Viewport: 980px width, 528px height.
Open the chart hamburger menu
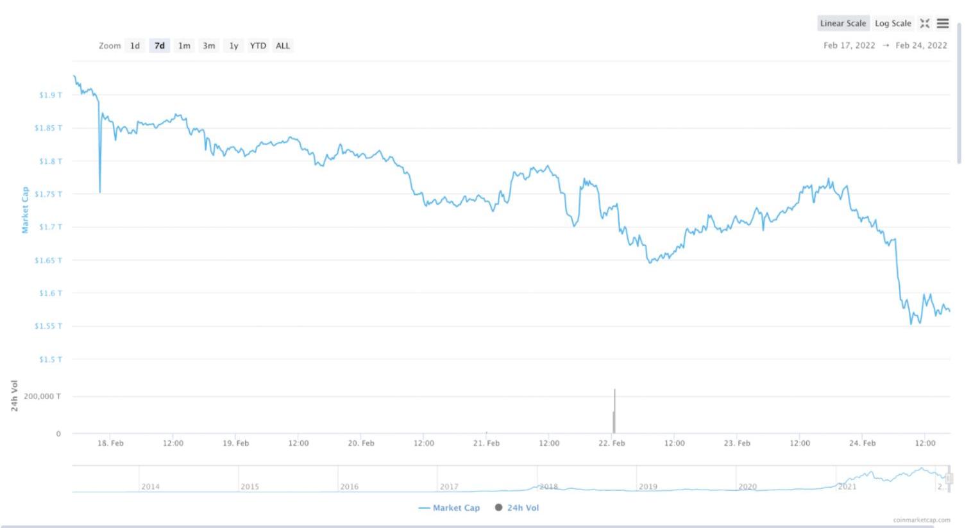942,24
